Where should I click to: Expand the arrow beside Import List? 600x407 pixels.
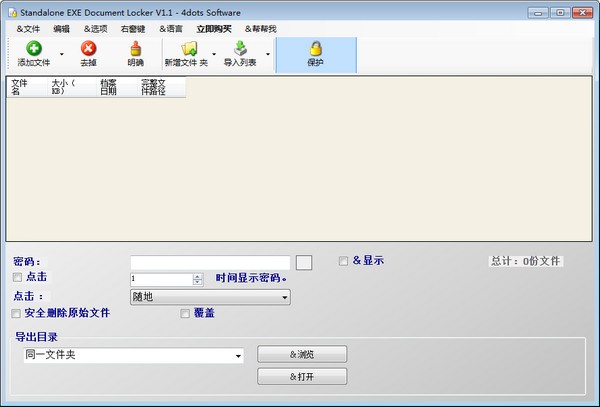tap(267, 54)
